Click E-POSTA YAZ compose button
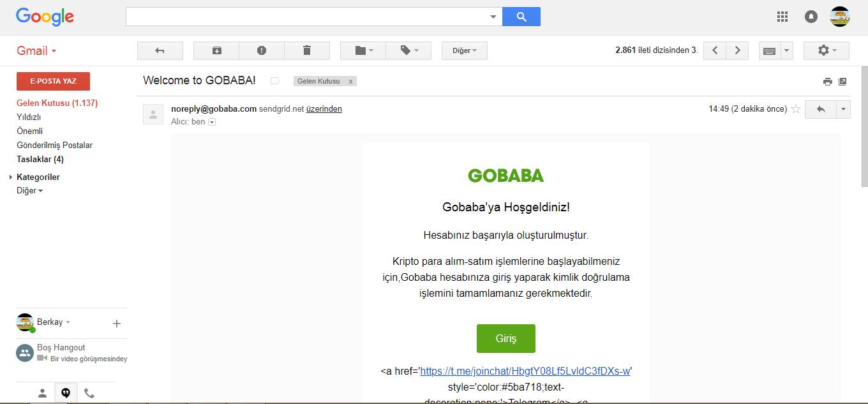The height and width of the screenshot is (404, 868). 53,81
